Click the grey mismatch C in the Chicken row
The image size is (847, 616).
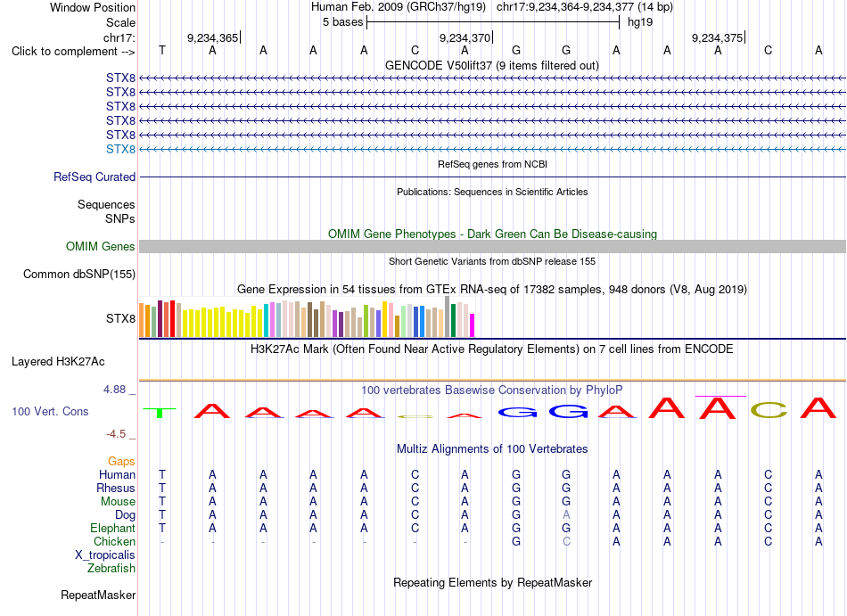click(x=566, y=541)
